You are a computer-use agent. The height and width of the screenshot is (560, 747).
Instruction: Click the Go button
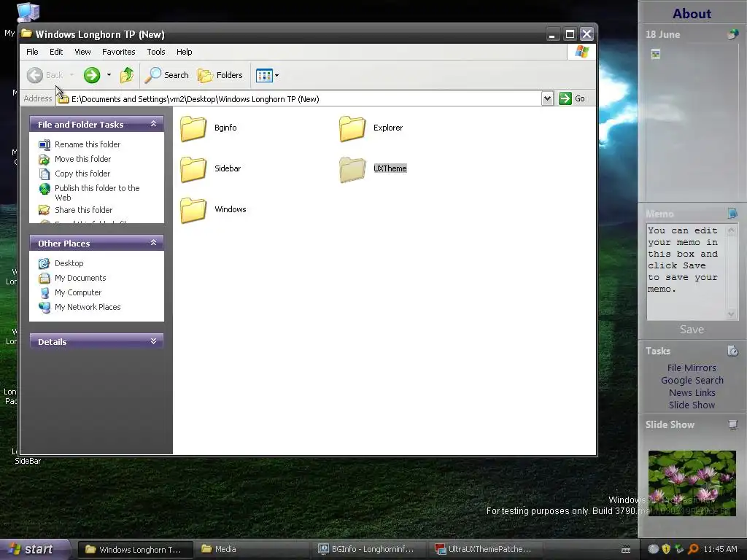point(572,98)
